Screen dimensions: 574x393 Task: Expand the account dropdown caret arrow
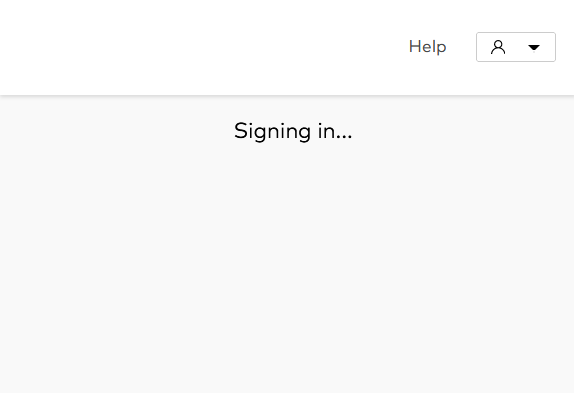[x=534, y=48]
